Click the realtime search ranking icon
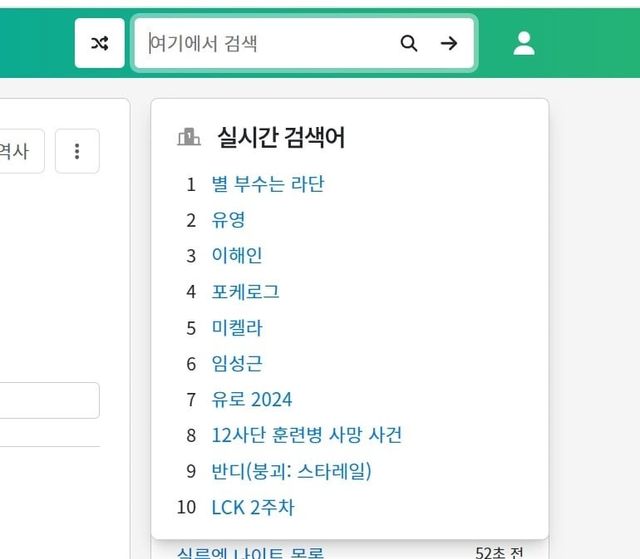This screenshot has height=559, width=640. (188, 137)
